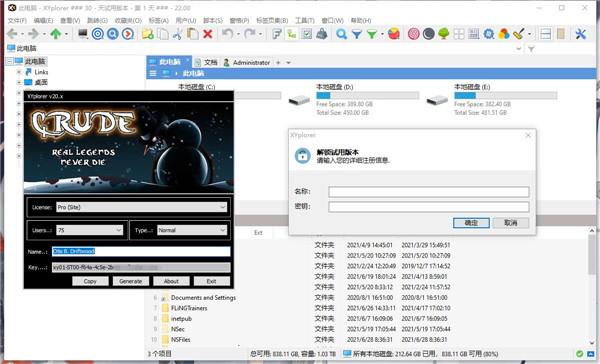Click the red X Delete icon
The height and width of the screenshot is (364, 600).
coord(208,34)
